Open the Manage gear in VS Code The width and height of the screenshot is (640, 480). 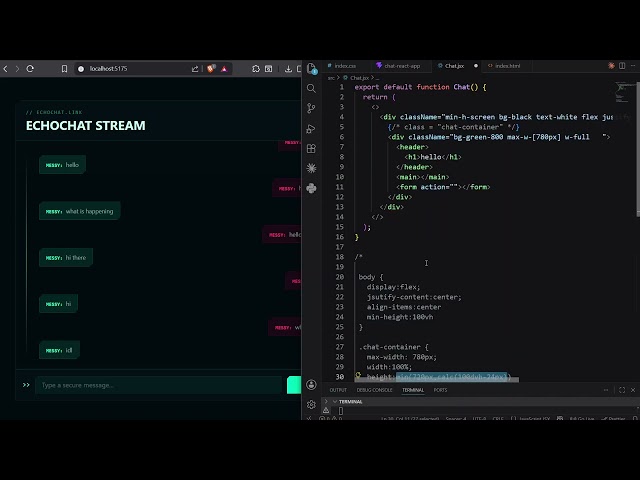pos(311,404)
